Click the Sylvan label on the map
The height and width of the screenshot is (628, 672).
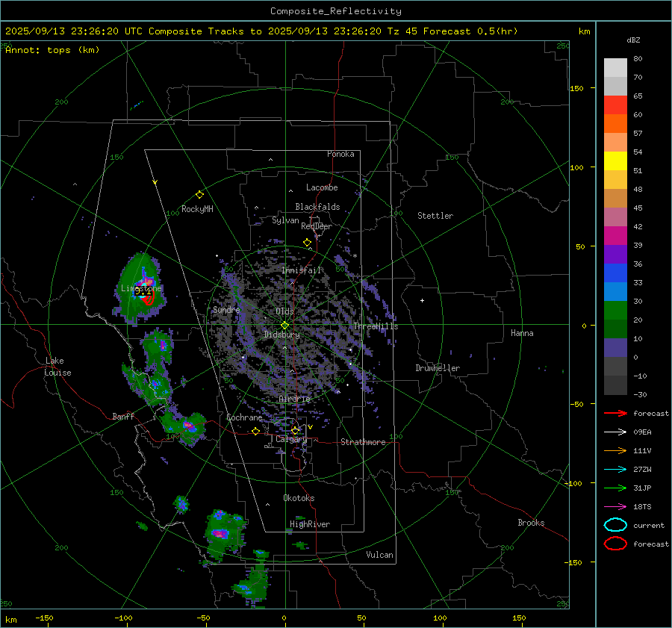click(285, 220)
